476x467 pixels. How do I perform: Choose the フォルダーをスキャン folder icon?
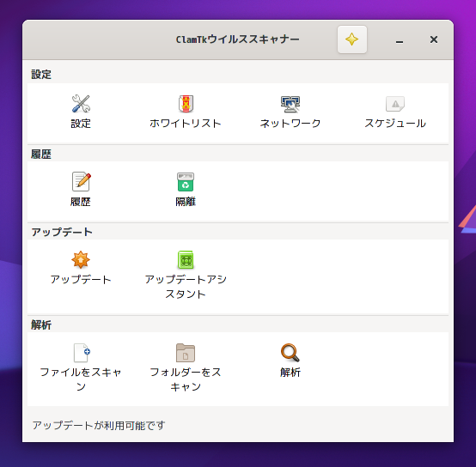click(x=186, y=352)
